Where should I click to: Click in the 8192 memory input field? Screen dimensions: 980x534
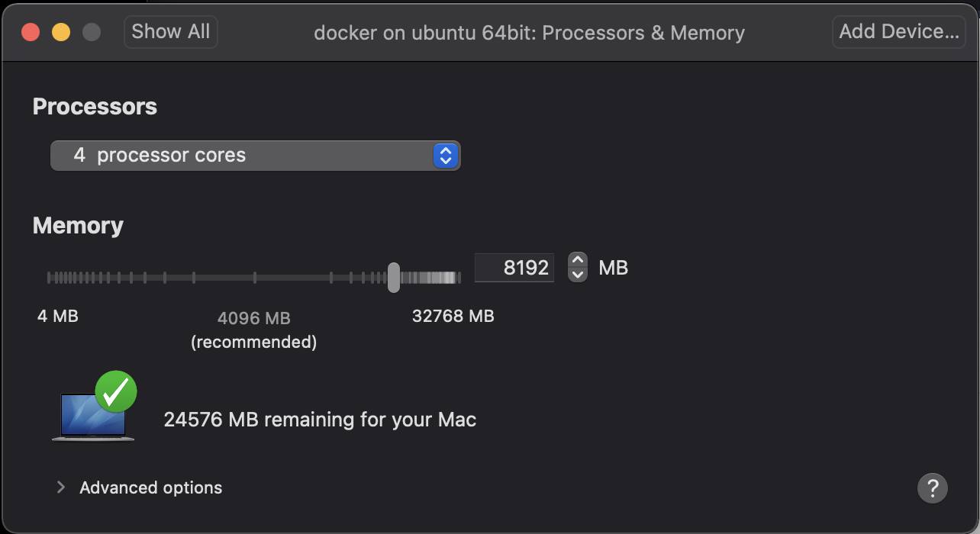(x=514, y=268)
